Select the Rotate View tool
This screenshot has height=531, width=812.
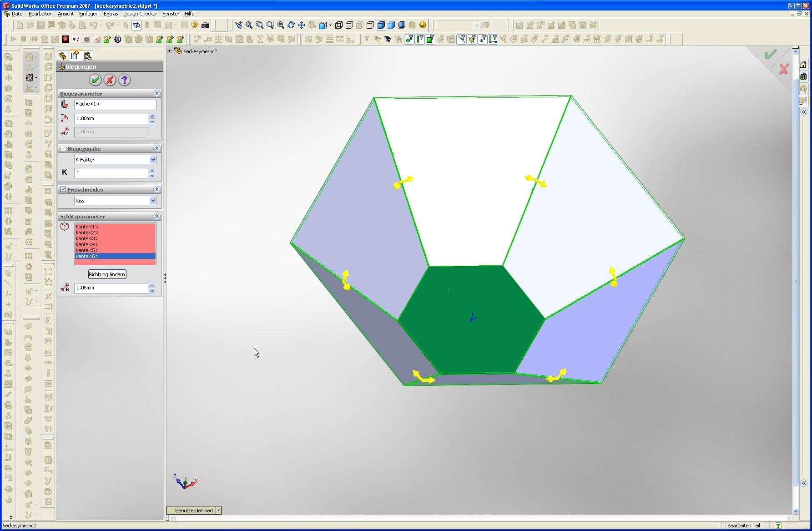(291, 25)
